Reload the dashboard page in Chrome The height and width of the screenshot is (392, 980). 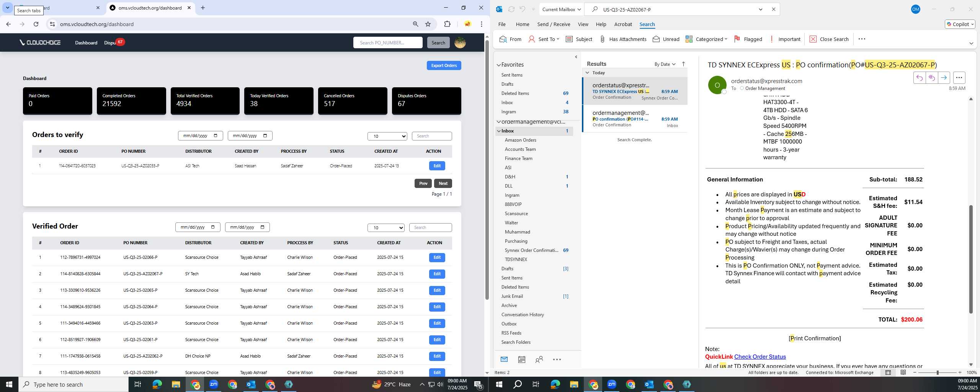[36, 24]
